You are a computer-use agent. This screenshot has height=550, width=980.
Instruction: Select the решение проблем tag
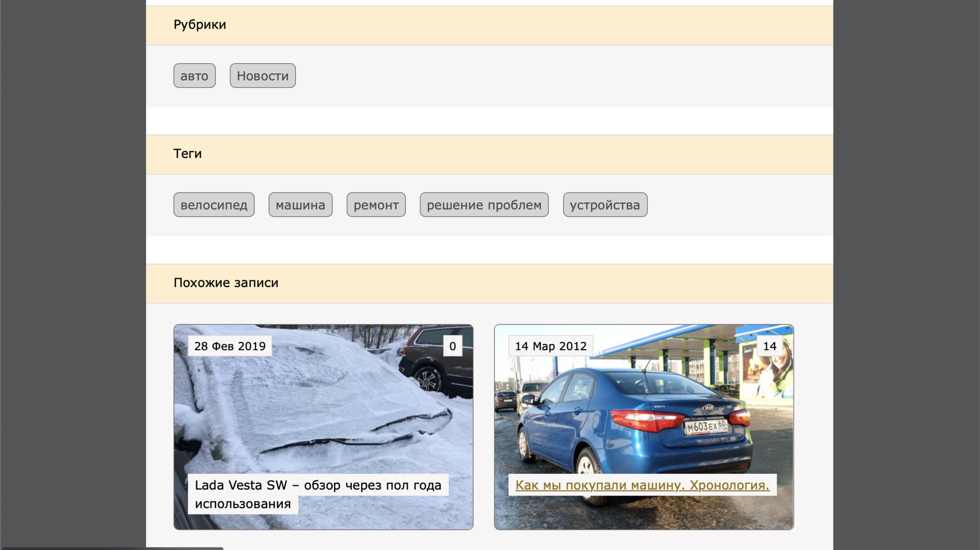tap(484, 205)
